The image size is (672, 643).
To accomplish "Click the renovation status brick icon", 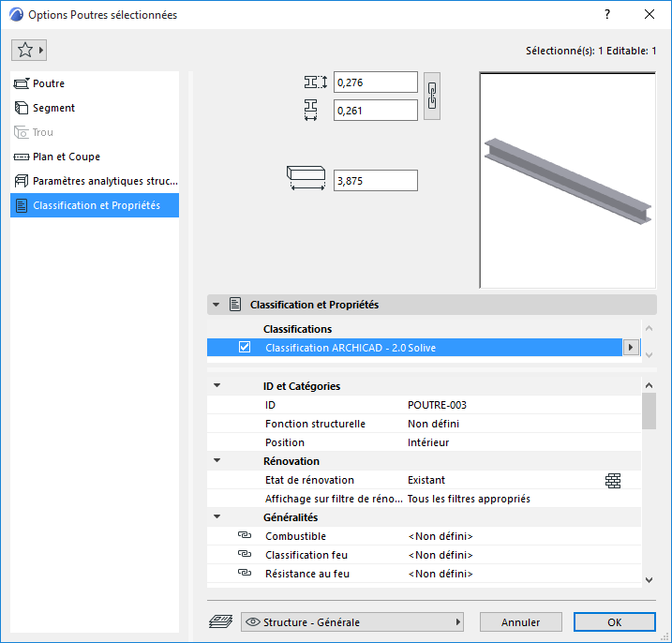I will [x=613, y=481].
